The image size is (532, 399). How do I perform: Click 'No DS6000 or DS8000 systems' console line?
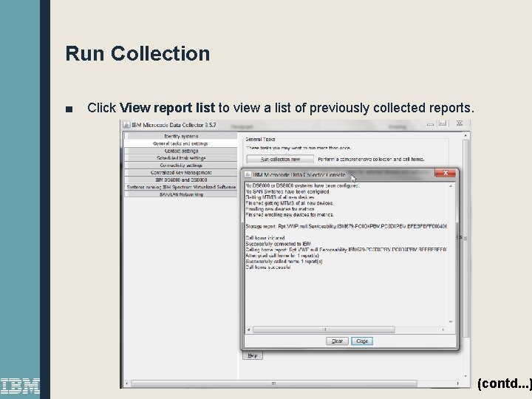[302, 185]
